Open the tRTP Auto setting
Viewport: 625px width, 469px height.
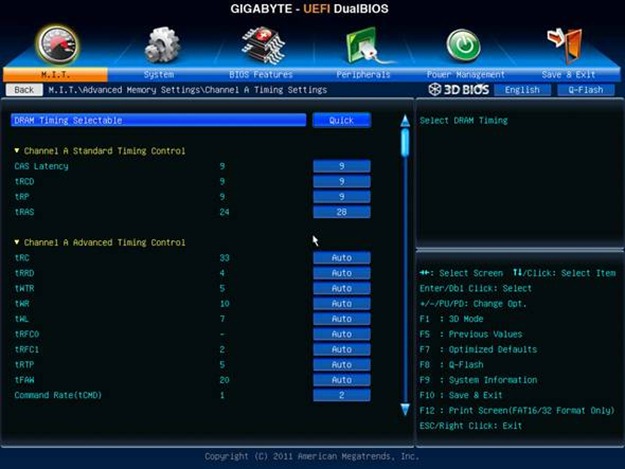[x=342, y=365]
